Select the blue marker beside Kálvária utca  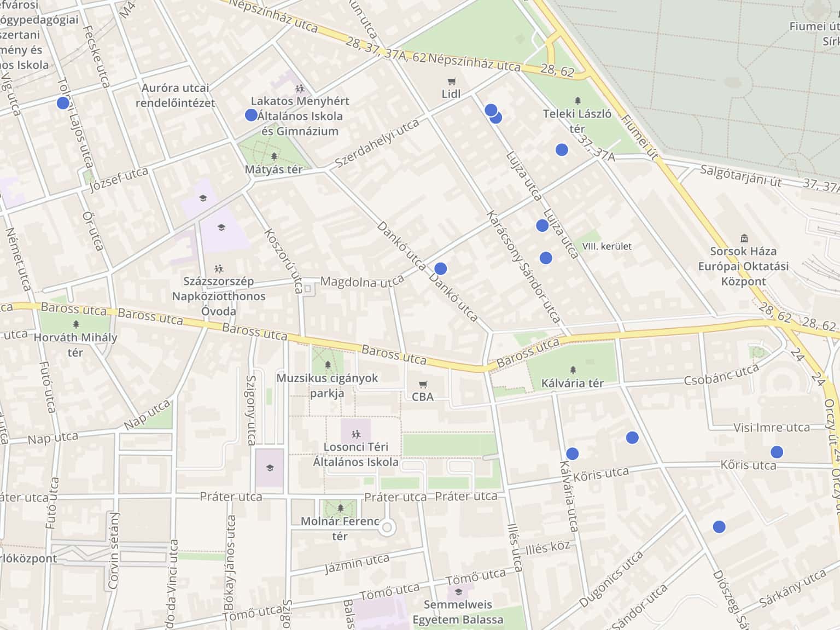pos(572,453)
